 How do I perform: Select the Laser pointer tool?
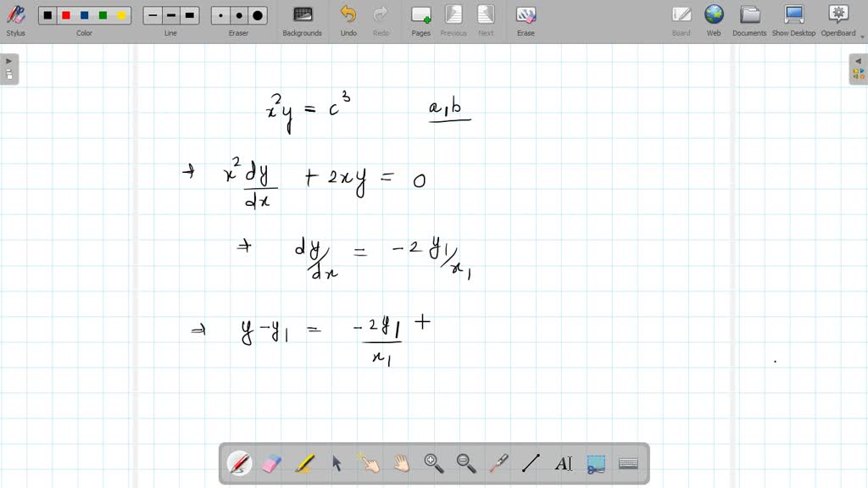[x=498, y=463]
